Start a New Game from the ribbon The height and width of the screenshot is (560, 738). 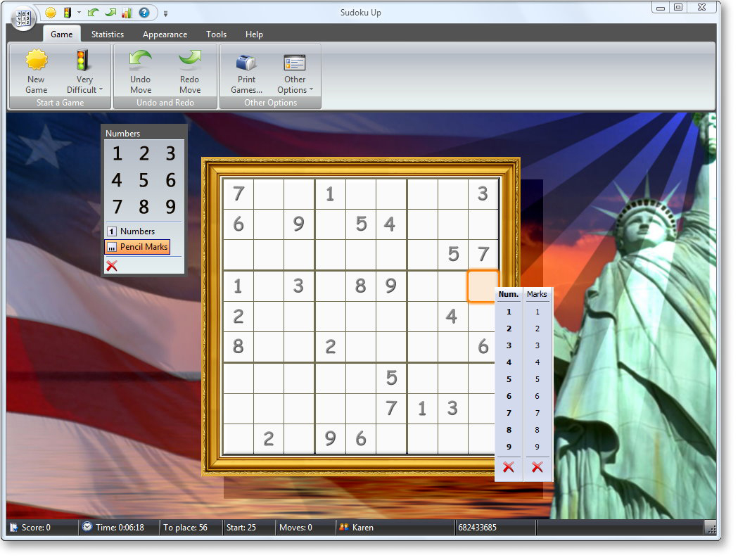point(37,72)
